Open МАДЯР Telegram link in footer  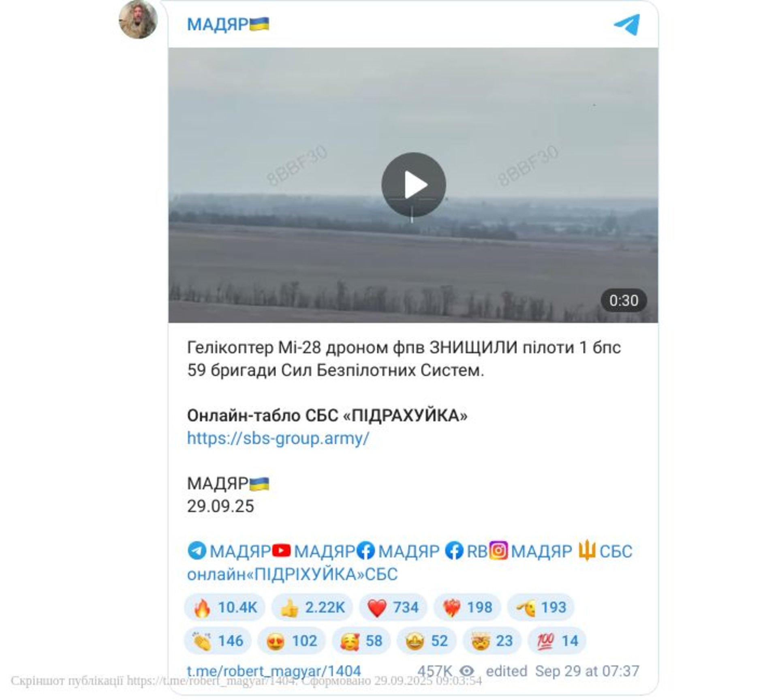229,551
